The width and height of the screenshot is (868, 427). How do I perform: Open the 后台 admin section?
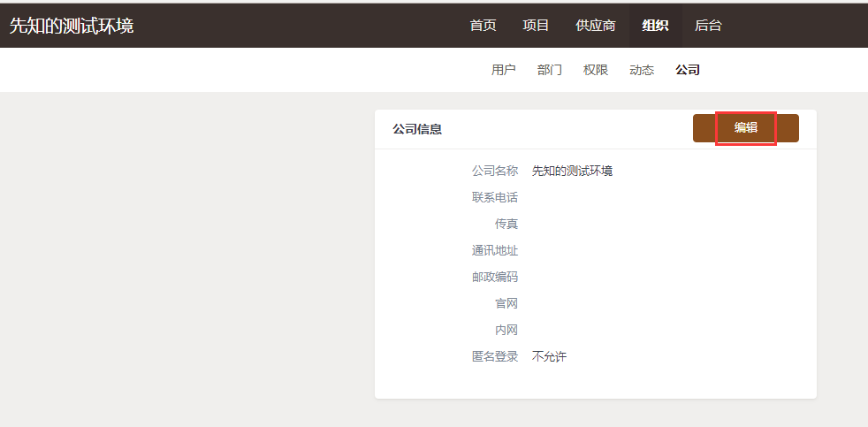[708, 26]
